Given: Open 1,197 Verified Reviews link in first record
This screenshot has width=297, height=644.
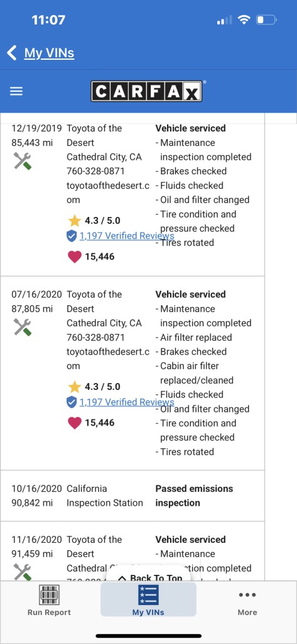Looking at the screenshot, I should coord(127,236).
